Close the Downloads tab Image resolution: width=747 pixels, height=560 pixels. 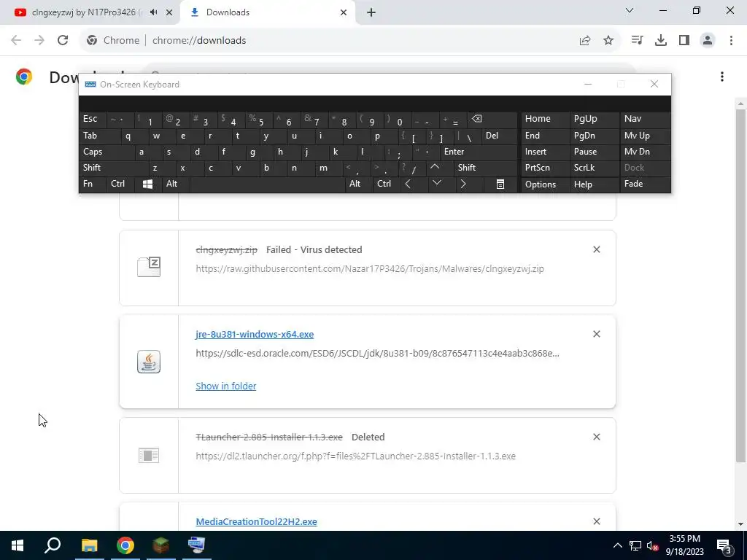[344, 12]
